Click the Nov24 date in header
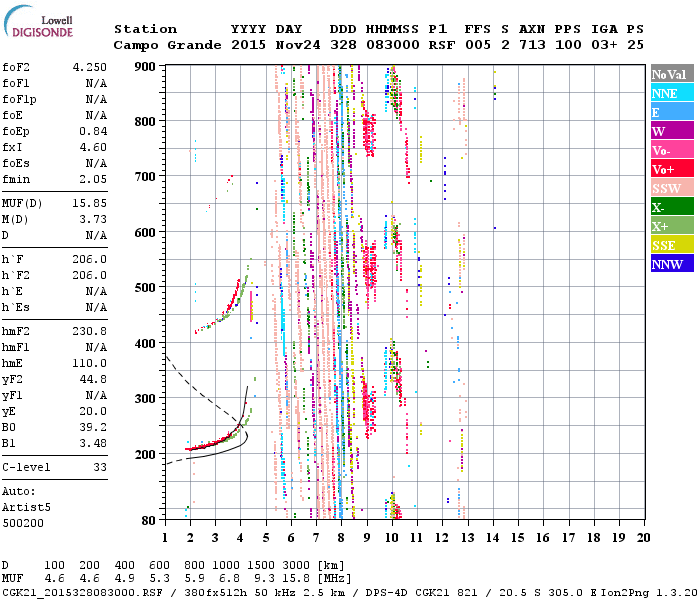The width and height of the screenshot is (700, 600). click(298, 45)
